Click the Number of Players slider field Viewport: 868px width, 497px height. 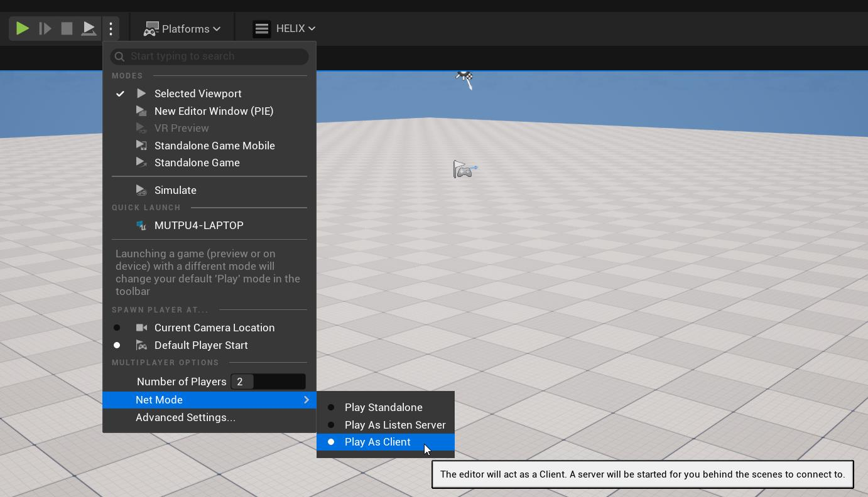pyautogui.click(x=268, y=382)
